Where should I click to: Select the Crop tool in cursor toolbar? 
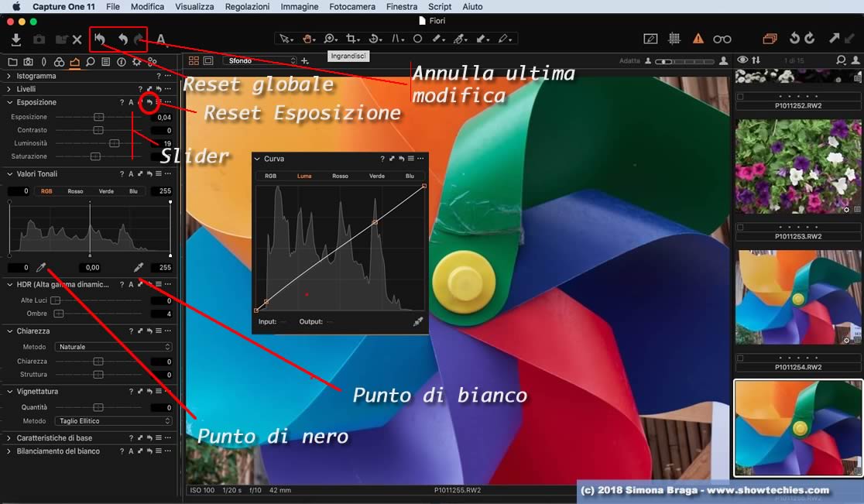352,39
